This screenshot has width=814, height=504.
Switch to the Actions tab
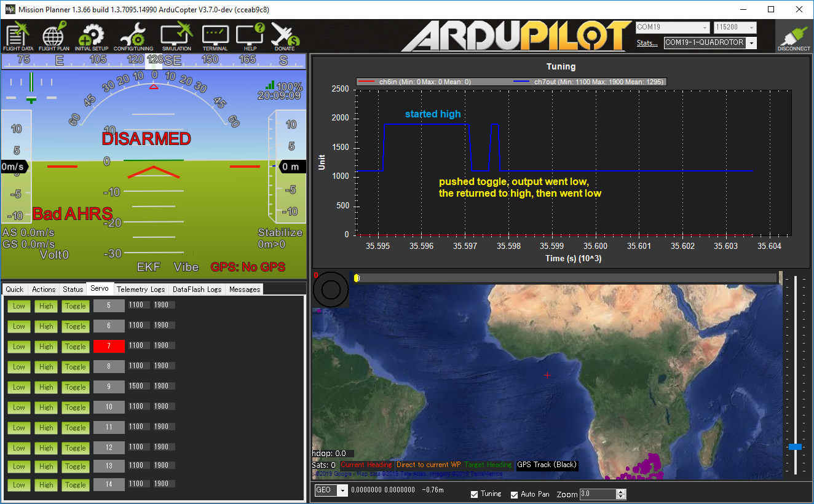(44, 289)
